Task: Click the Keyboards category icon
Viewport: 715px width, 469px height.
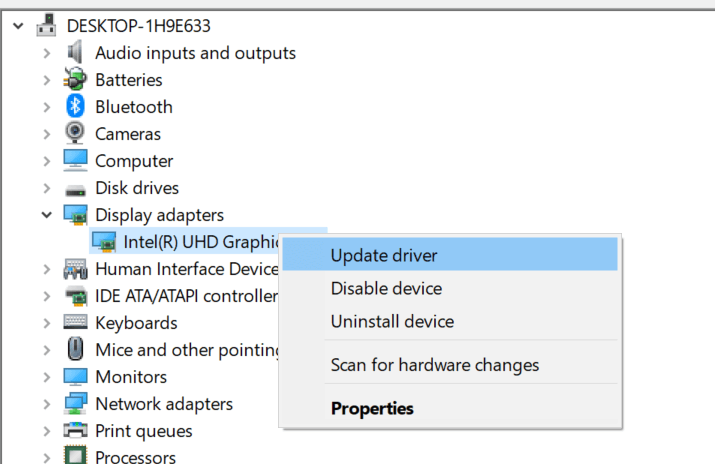Action: (x=75, y=322)
